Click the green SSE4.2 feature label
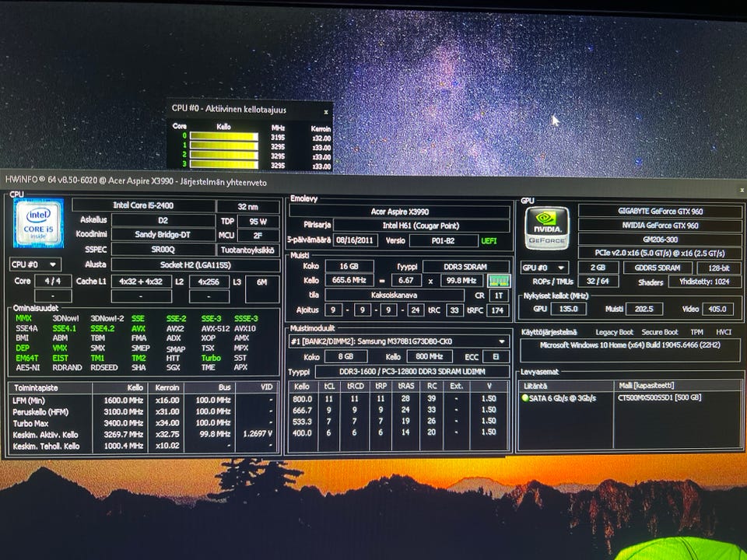 103,328
